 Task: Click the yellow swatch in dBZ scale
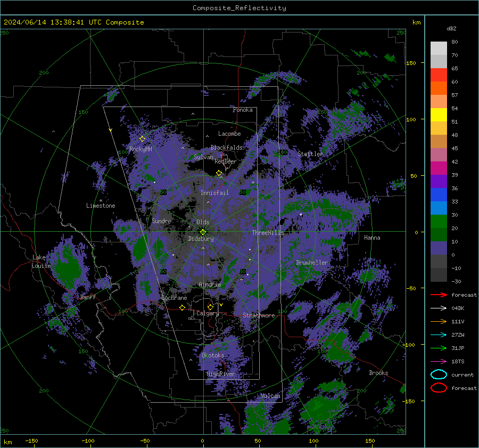coord(439,115)
